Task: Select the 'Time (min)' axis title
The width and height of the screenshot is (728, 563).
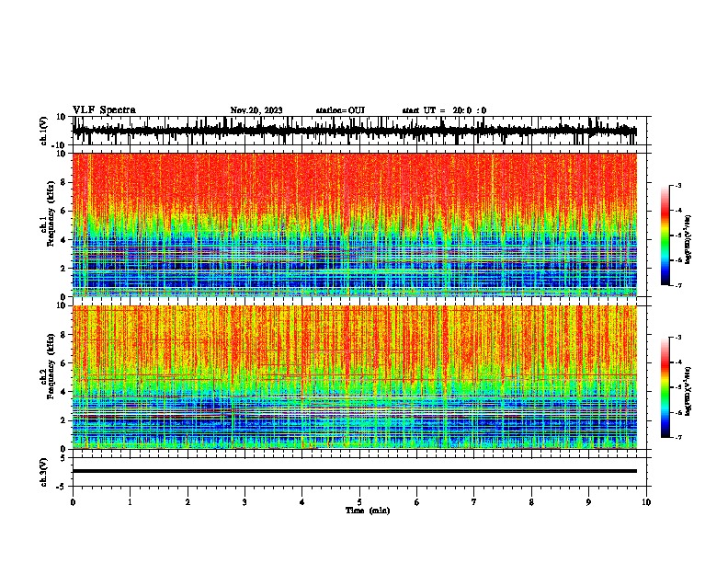Action: pos(368,511)
